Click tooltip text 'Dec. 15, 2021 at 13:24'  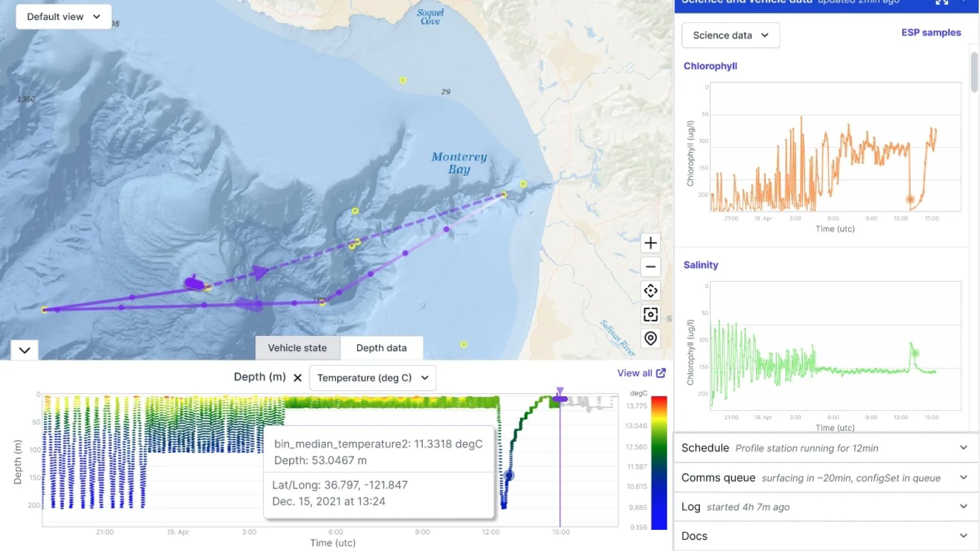[329, 501]
